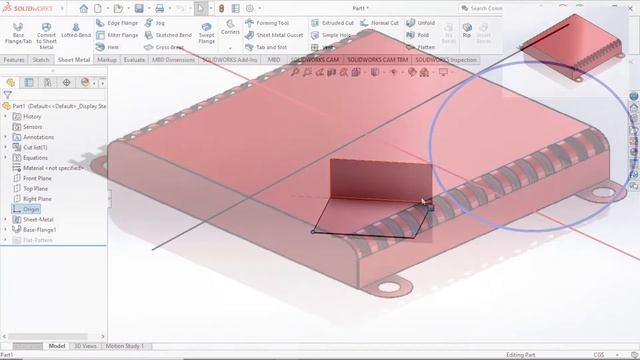Screen dimensions: 640x360
Task: Open the Save dropdown arrow
Action: click(x=149, y=8)
